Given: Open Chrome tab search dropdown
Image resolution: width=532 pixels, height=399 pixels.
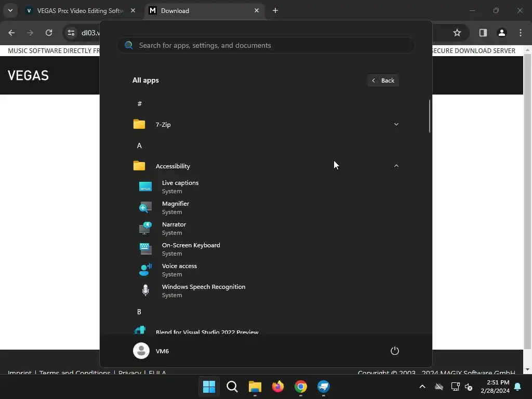Looking at the screenshot, I should pos(10,10).
